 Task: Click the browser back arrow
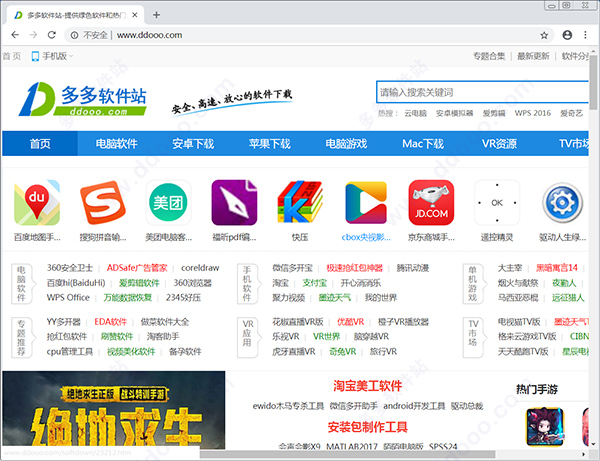(15, 35)
